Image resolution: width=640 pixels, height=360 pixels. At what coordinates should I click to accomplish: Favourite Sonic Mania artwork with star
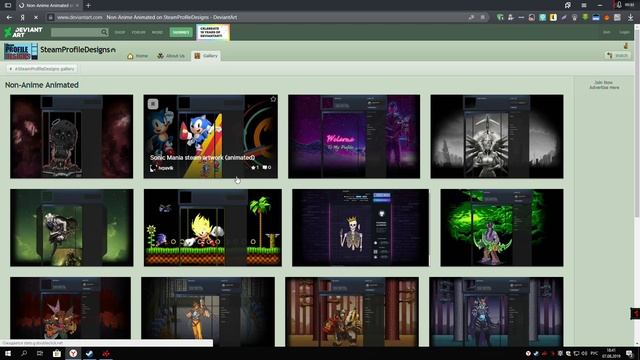pos(273,99)
